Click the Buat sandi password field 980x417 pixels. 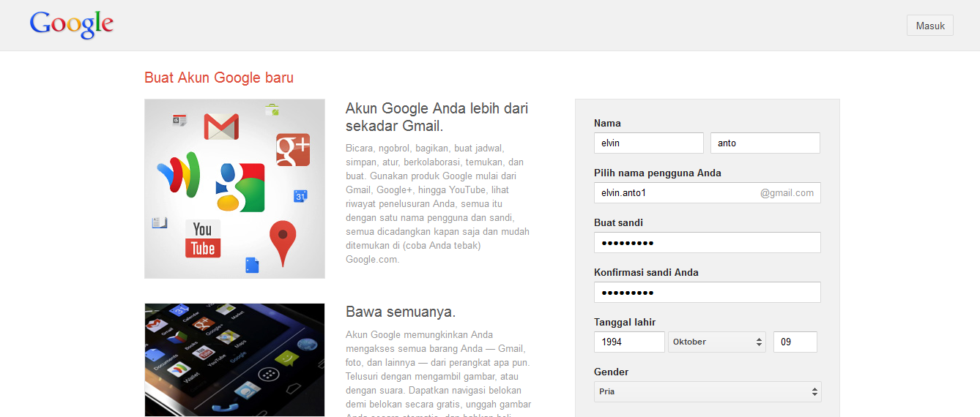pos(708,242)
